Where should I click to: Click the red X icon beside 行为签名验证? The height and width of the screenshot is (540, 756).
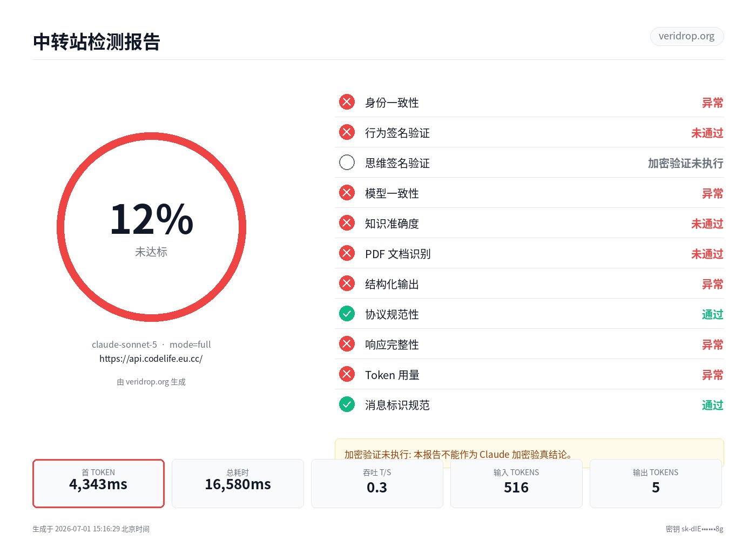click(347, 132)
